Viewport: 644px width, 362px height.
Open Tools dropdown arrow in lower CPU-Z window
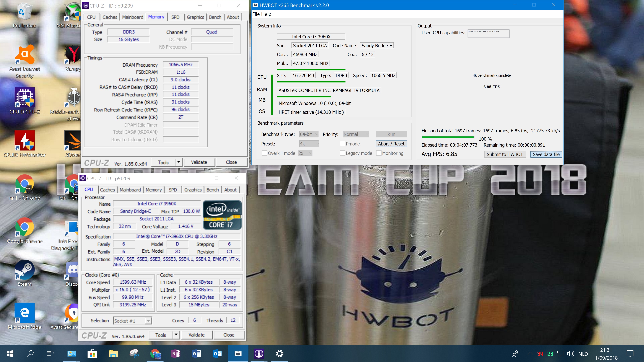tap(176, 335)
